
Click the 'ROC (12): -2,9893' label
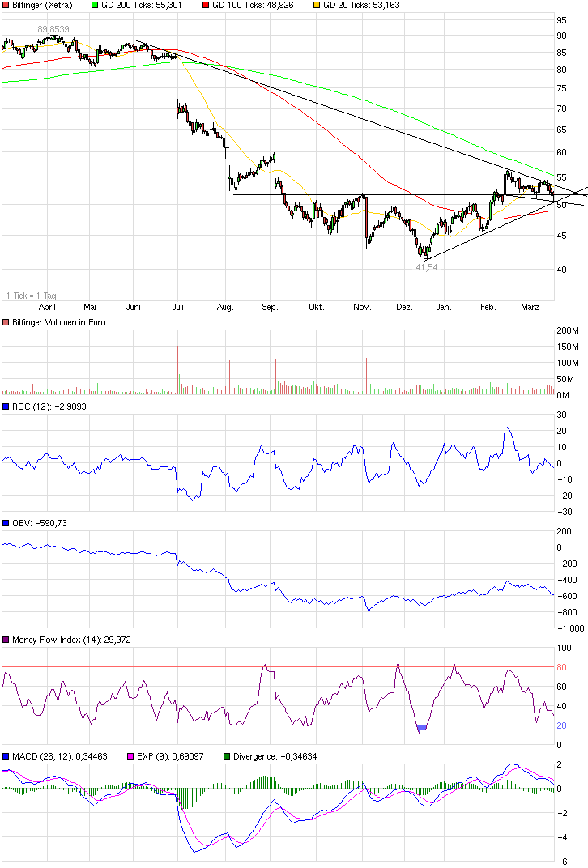49,406
